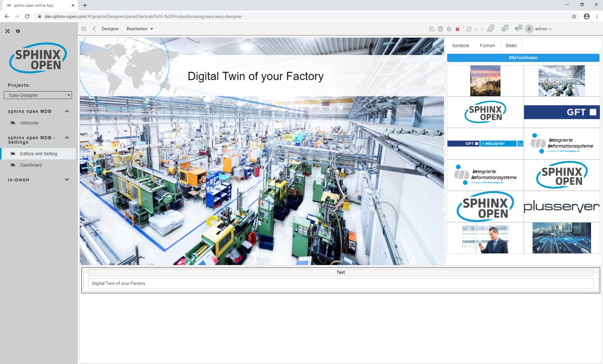Click the save (floppy disk) icon
Screen dimensions: 603x364
click(432, 29)
